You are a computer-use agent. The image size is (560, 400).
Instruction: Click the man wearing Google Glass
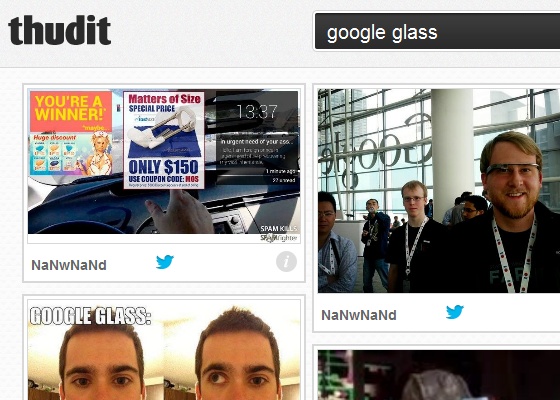[x=511, y=212]
